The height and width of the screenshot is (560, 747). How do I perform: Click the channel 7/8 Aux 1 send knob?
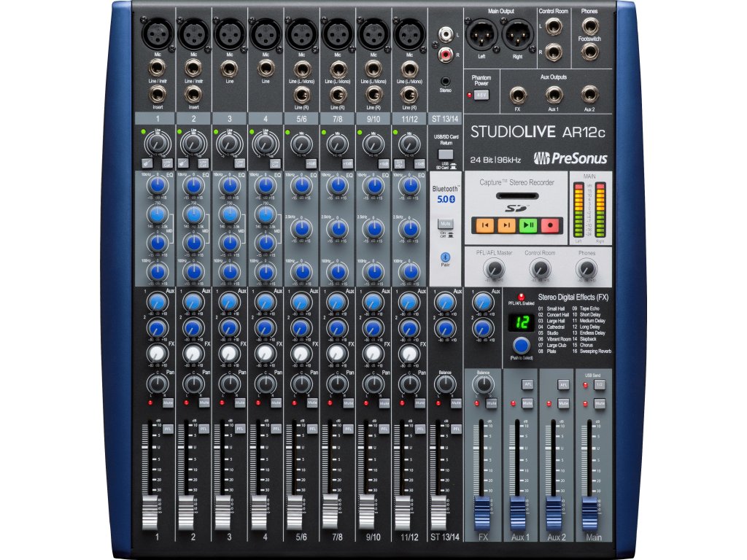[337, 302]
